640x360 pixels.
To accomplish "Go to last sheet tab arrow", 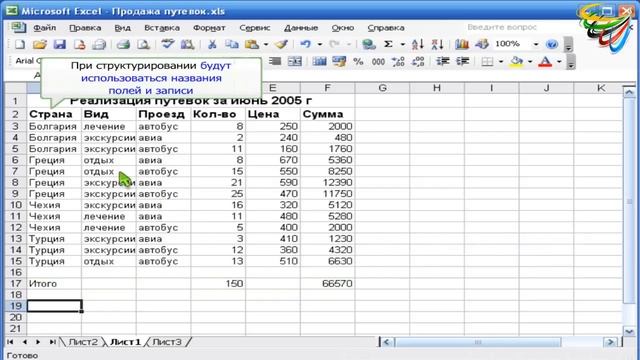I will pyautogui.click(x=52, y=342).
